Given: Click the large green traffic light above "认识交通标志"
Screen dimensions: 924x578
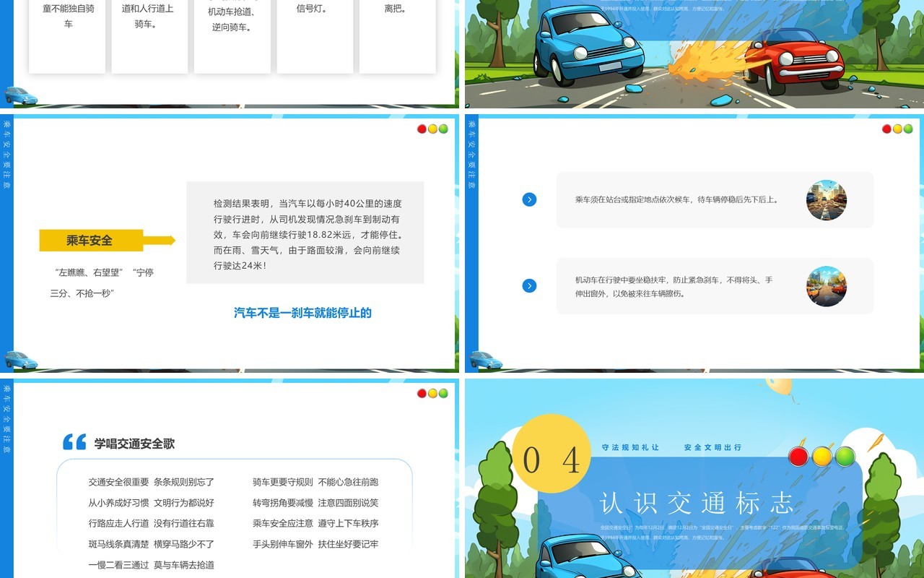Looking at the screenshot, I should (845, 457).
